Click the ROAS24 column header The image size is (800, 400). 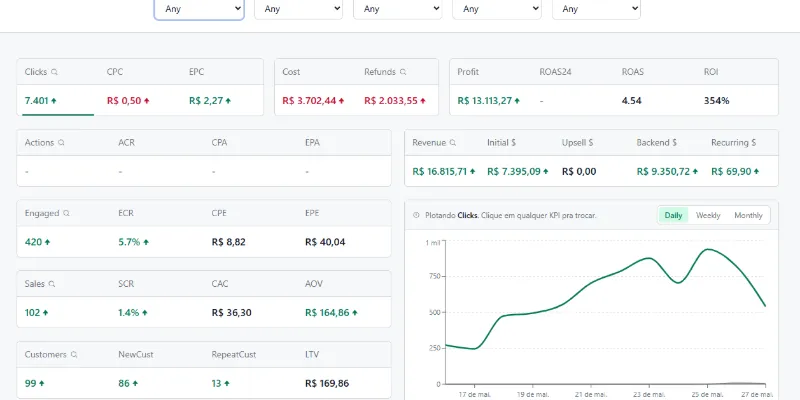point(555,72)
